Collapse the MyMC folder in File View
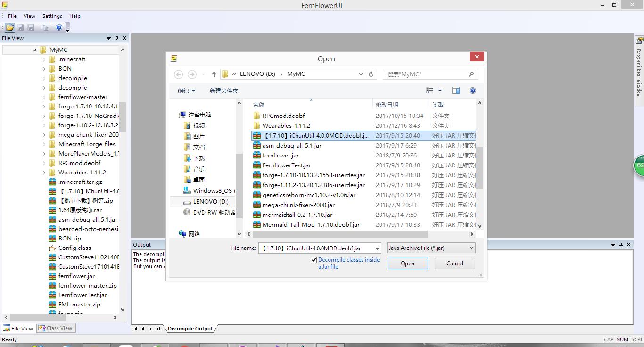644x347 pixels. tap(35, 50)
